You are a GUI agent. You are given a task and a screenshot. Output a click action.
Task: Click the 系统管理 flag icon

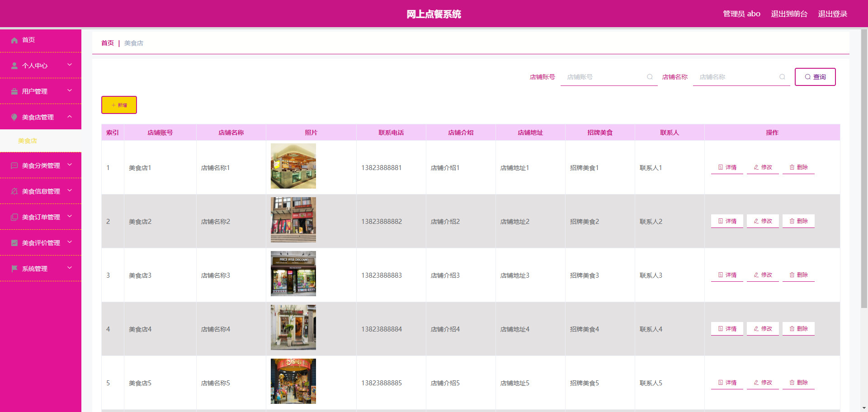click(x=14, y=269)
